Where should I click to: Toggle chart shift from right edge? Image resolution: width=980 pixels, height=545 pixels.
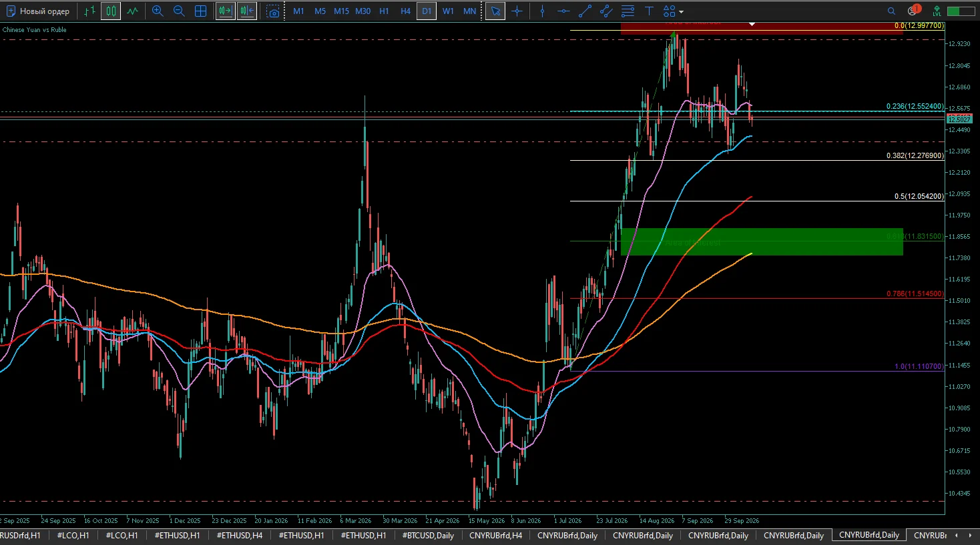pos(247,11)
